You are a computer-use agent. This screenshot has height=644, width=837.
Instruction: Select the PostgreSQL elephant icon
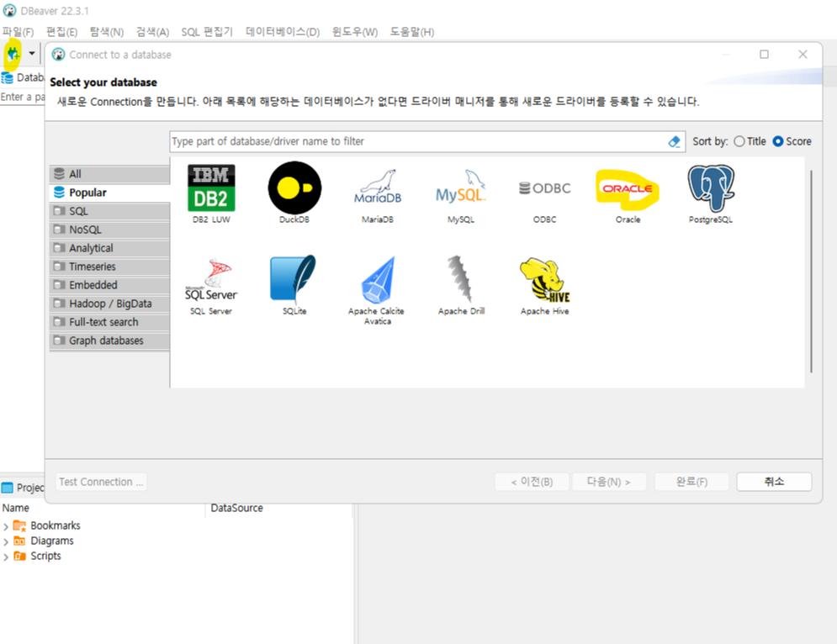click(711, 188)
